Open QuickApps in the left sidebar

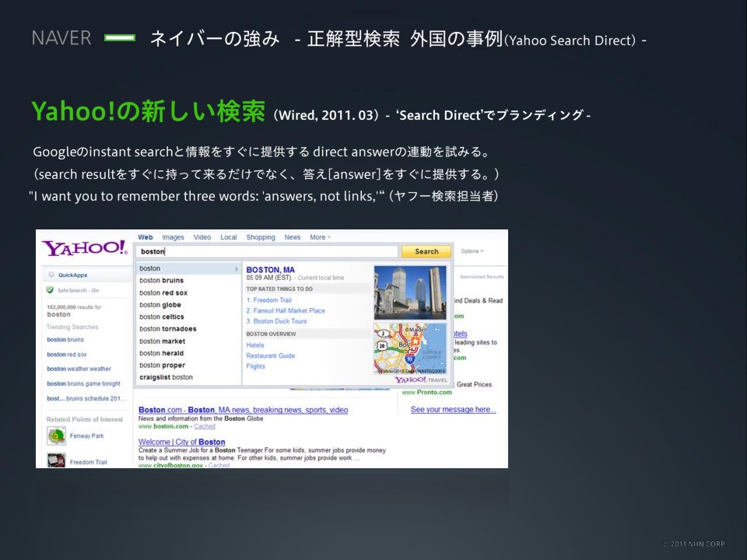(87, 275)
